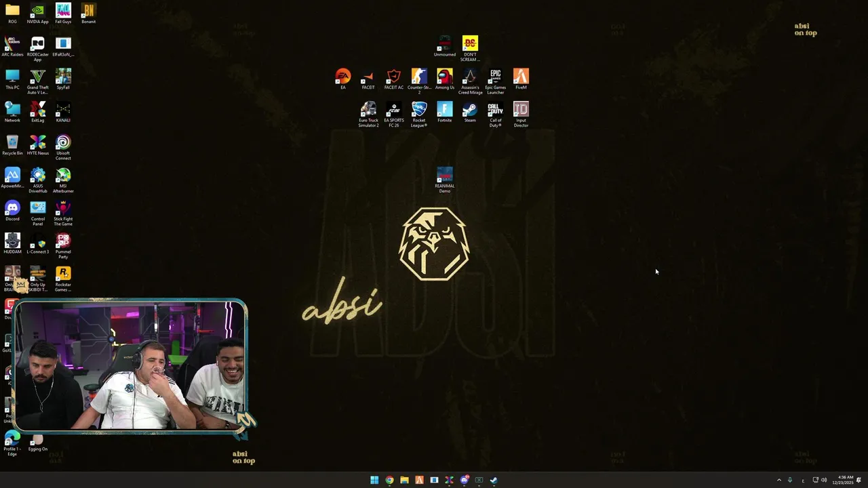Image resolution: width=868 pixels, height=488 pixels.
Task: Launch RODECaster App
Action: (x=37, y=49)
